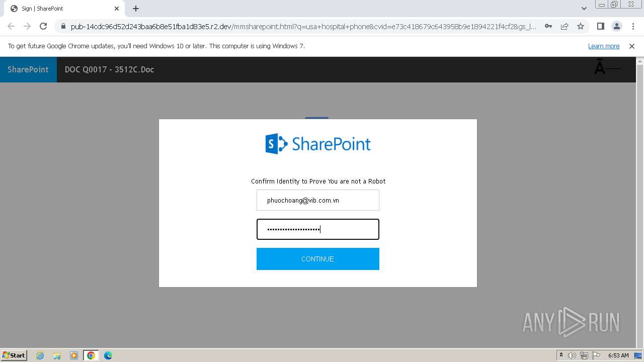Close the Sign | SharePoint tab

[117, 9]
